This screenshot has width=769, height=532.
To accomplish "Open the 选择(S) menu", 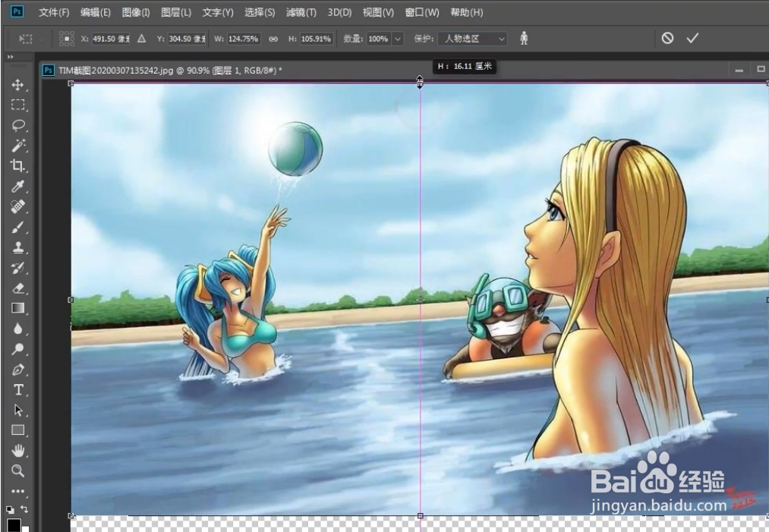I will (x=260, y=12).
